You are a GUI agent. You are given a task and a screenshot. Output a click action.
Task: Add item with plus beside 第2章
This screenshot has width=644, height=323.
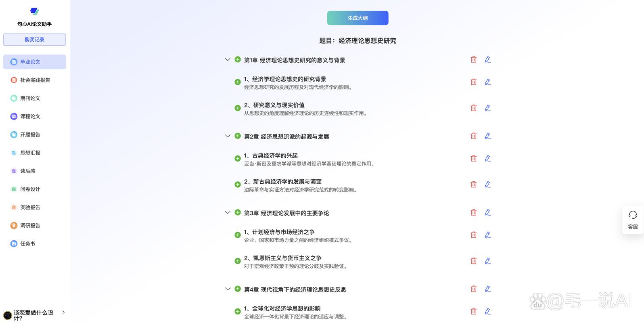pyautogui.click(x=238, y=136)
